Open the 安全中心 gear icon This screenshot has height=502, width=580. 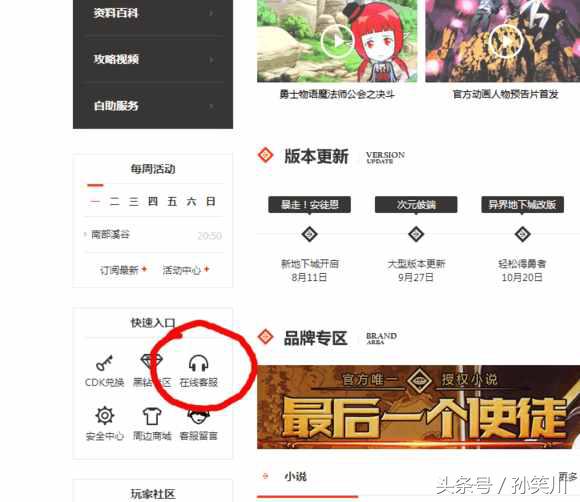[x=105, y=416]
